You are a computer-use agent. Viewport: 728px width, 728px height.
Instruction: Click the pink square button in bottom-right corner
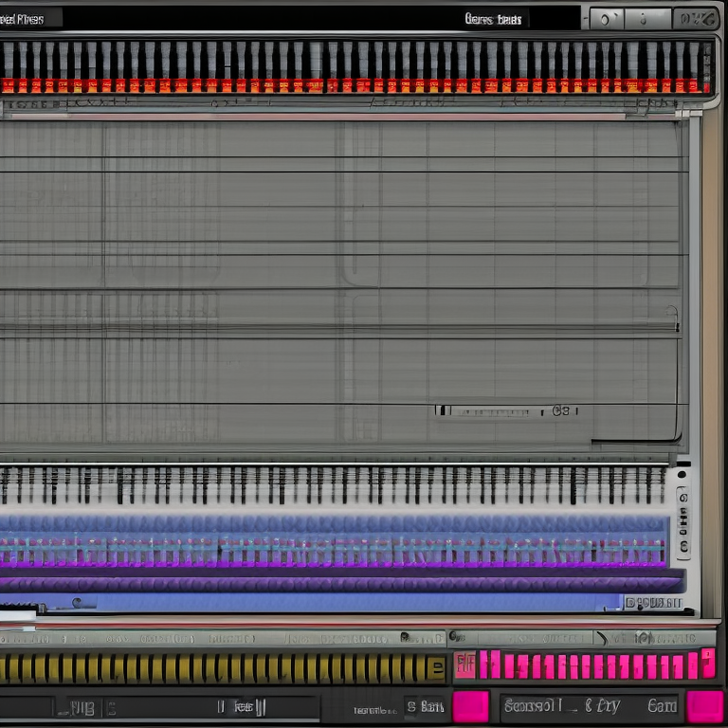click(x=705, y=706)
